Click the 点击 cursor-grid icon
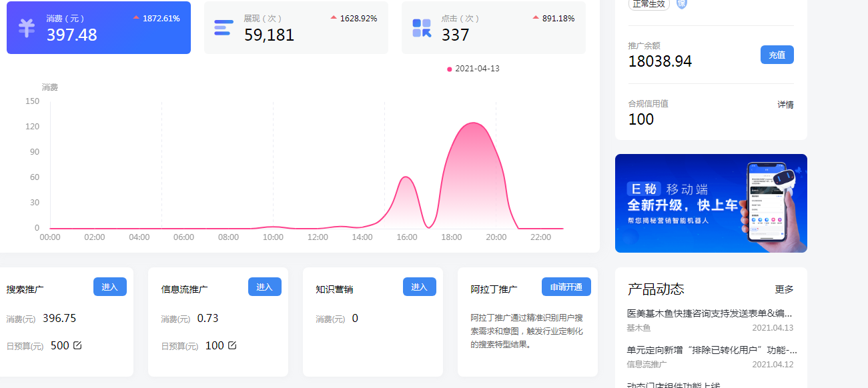868x388 pixels. [422, 28]
